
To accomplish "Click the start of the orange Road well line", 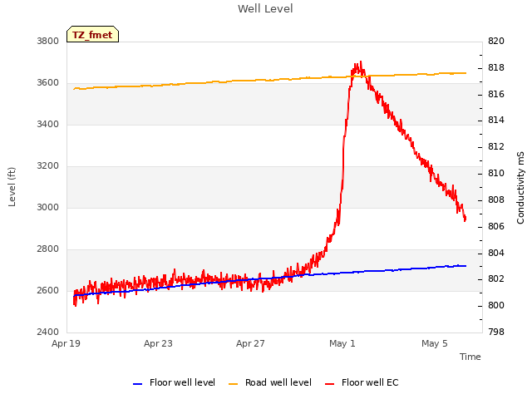I will pyautogui.click(x=74, y=89).
